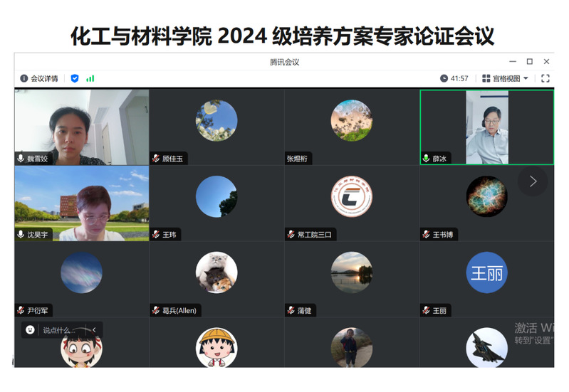Click the 说点什么 chat input field

click(60, 330)
